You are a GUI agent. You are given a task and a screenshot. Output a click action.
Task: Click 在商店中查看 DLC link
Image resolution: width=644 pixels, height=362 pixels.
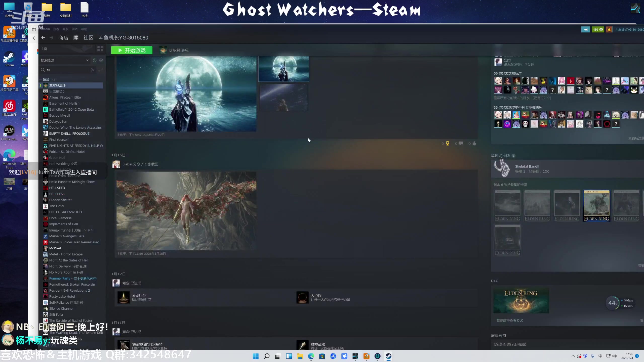pyautogui.click(x=510, y=321)
